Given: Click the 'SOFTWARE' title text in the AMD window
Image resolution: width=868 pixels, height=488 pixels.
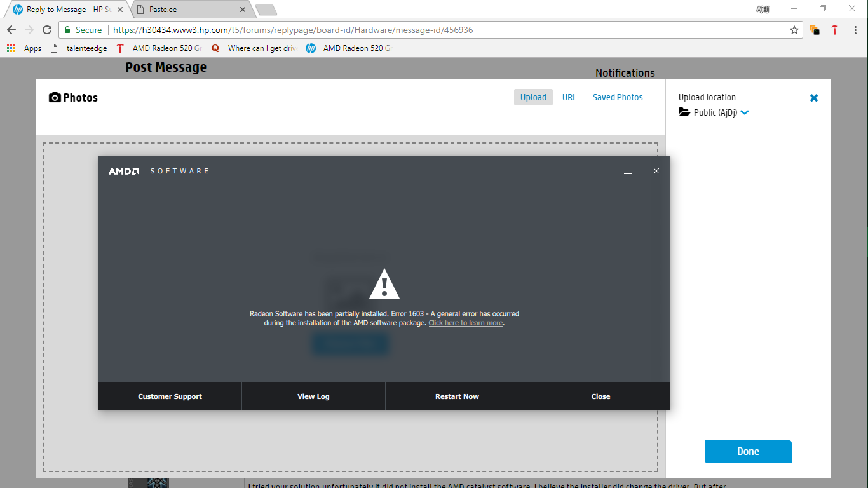Looking at the screenshot, I should [180, 171].
